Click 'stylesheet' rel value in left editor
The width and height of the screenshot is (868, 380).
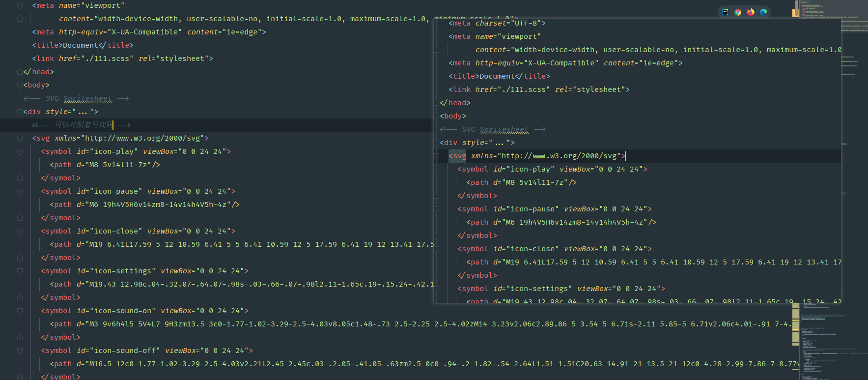[183, 58]
